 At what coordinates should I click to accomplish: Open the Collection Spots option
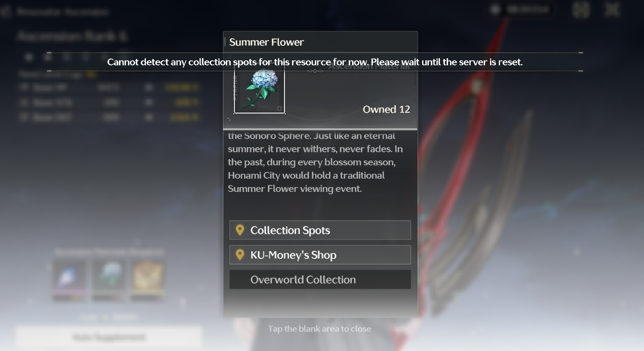320,230
